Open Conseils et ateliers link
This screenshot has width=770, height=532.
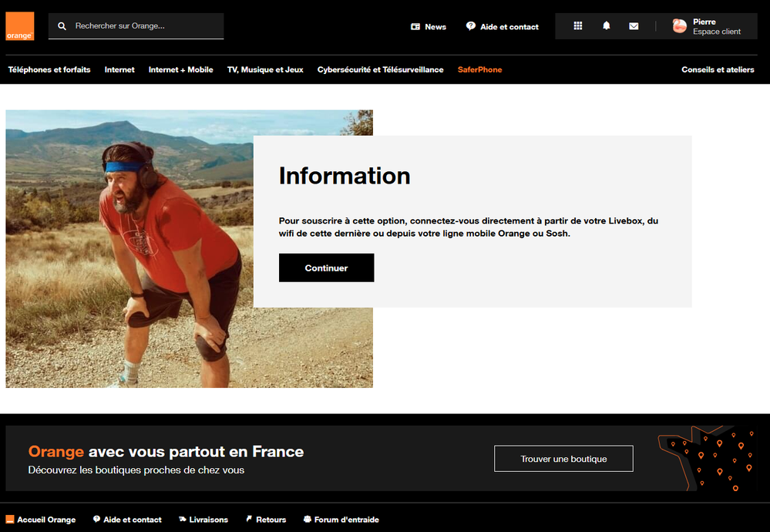coord(718,69)
